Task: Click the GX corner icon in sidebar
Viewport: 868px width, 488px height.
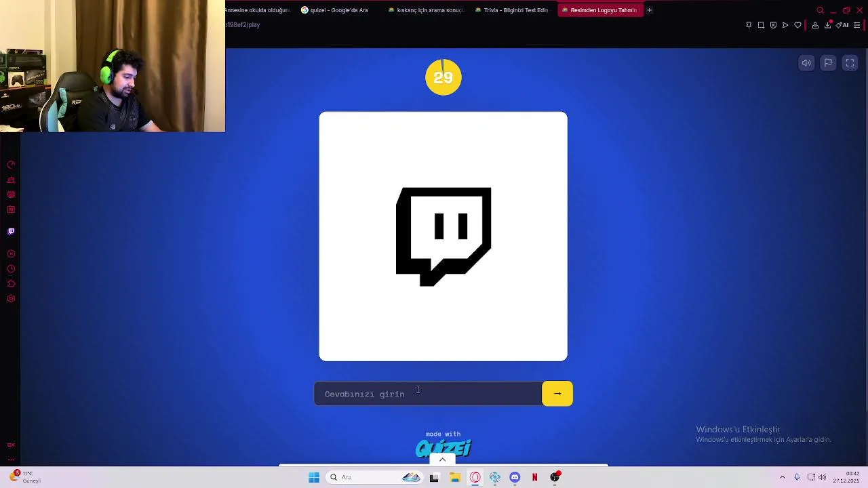Action: (11, 445)
